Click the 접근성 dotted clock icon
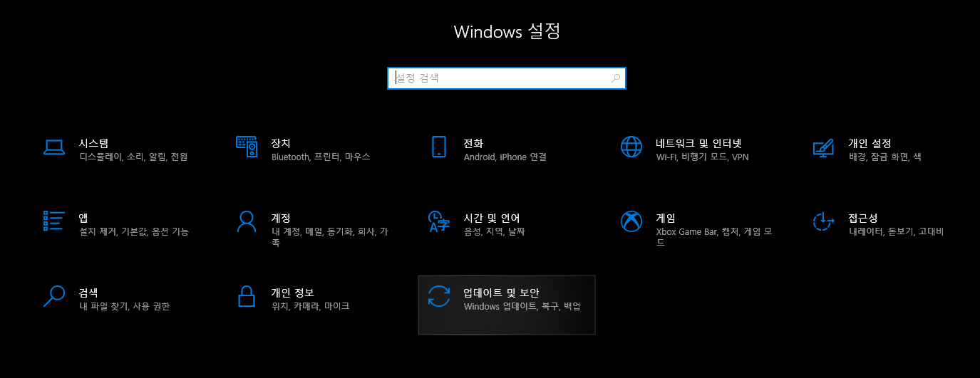980x378 pixels. 824,221
